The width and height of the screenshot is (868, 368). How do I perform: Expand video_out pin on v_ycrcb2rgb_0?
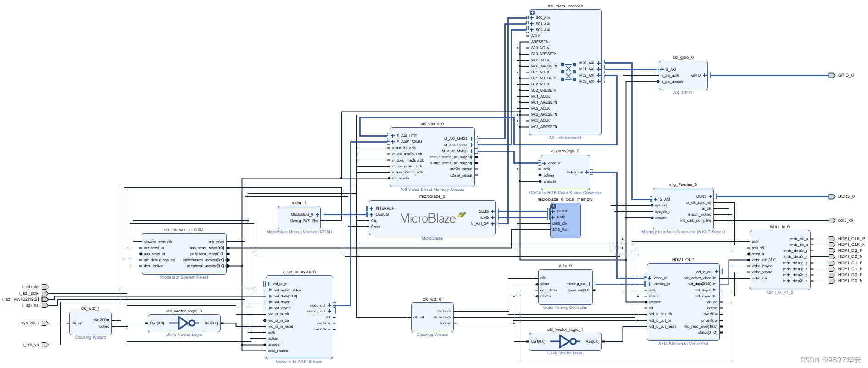(587, 172)
